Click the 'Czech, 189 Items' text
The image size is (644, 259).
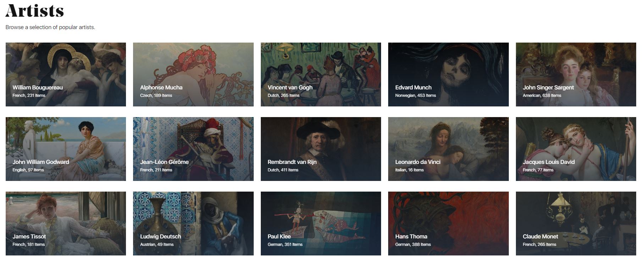tap(156, 95)
